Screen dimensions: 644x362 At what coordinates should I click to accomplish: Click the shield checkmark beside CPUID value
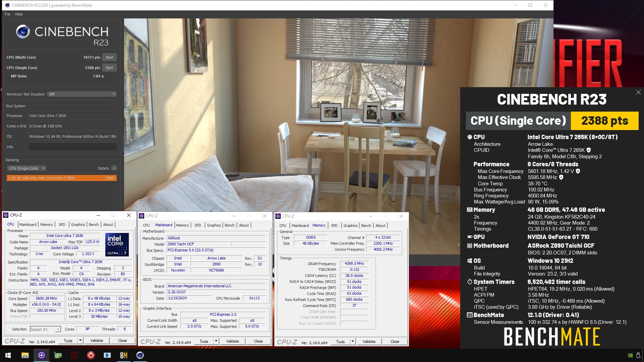(589, 150)
